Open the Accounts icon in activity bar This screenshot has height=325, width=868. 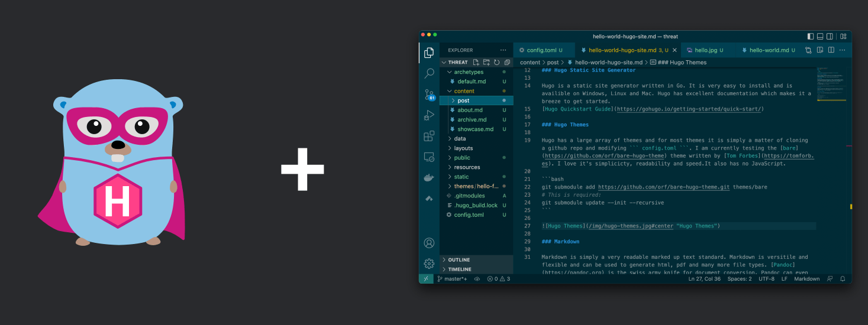(x=429, y=243)
